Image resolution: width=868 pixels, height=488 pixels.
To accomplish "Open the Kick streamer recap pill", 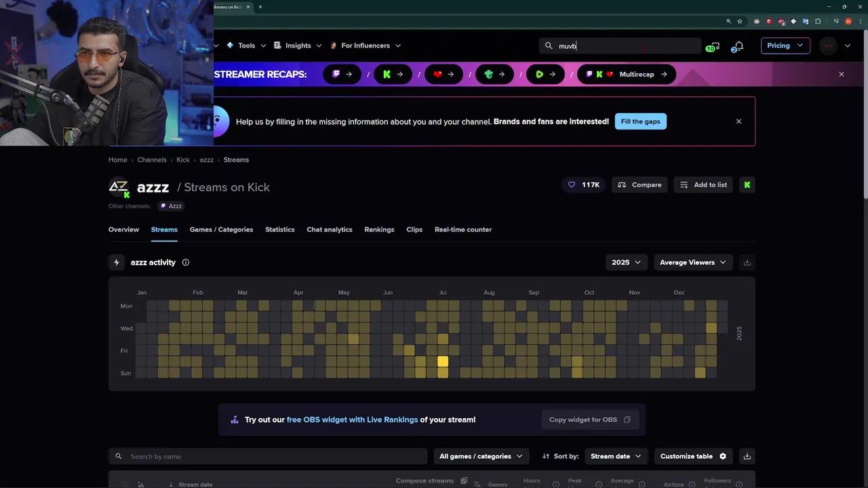I will pyautogui.click(x=393, y=75).
